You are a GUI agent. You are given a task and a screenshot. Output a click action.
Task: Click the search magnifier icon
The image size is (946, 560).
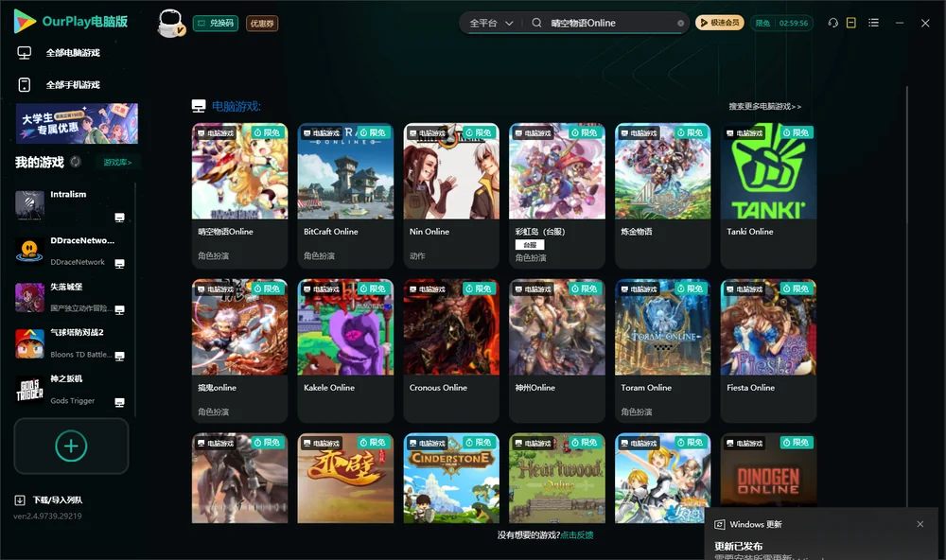coord(536,23)
